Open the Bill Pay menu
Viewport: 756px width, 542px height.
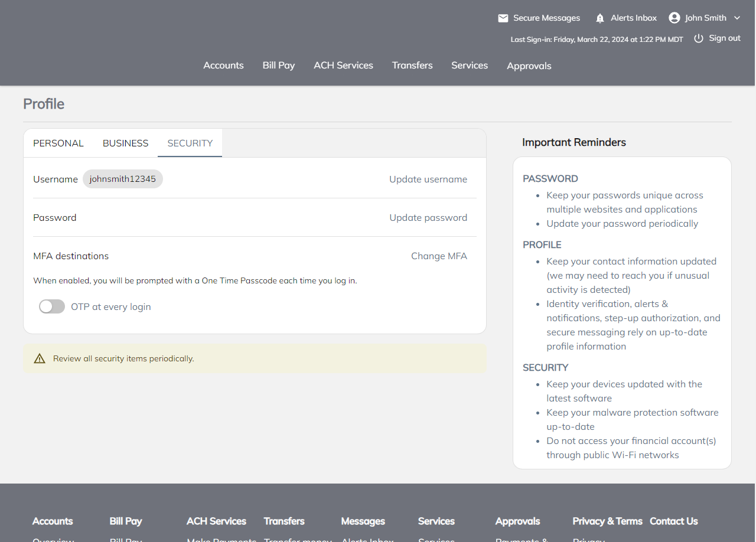(x=279, y=66)
